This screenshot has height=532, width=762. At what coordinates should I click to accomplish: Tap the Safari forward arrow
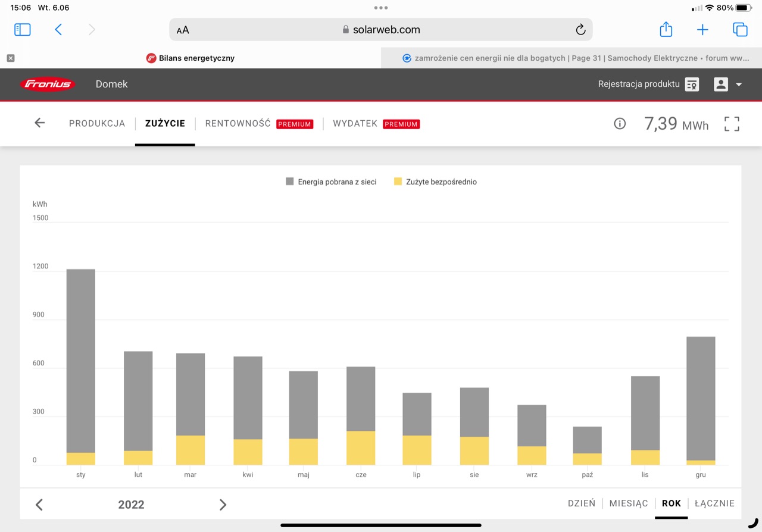coord(92,30)
